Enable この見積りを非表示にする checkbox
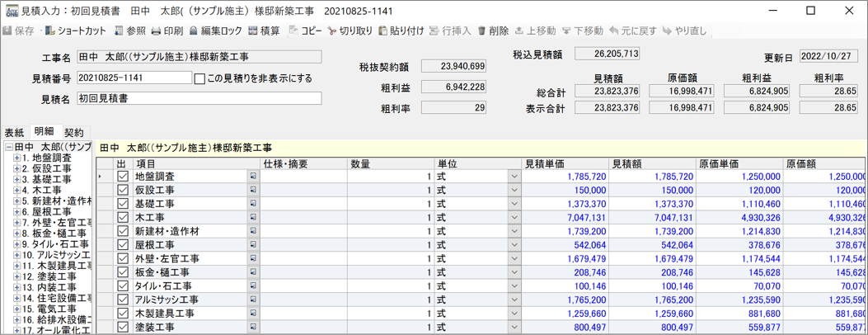 (199, 78)
